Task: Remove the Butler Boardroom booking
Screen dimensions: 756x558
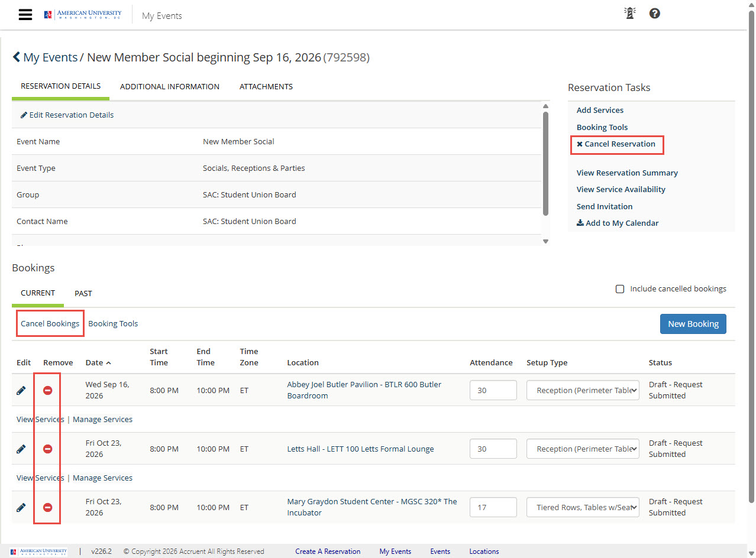Action: [x=48, y=390]
